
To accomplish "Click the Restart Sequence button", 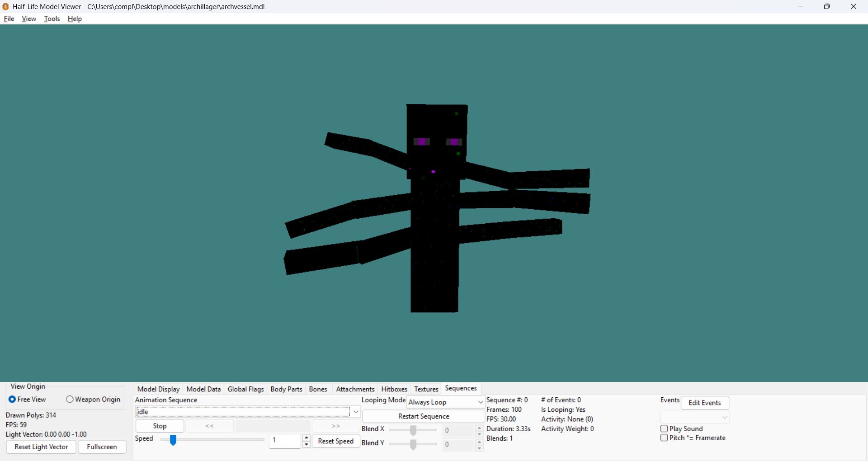I will 424,416.
